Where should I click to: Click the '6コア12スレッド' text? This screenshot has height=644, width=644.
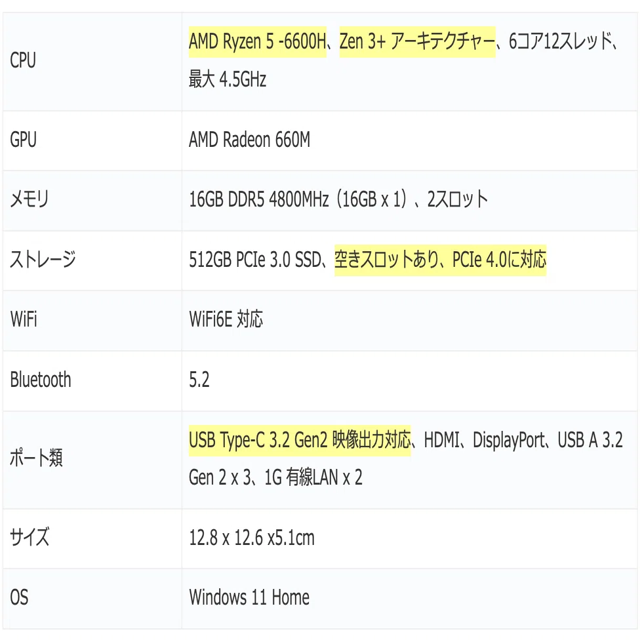pyautogui.click(x=560, y=41)
